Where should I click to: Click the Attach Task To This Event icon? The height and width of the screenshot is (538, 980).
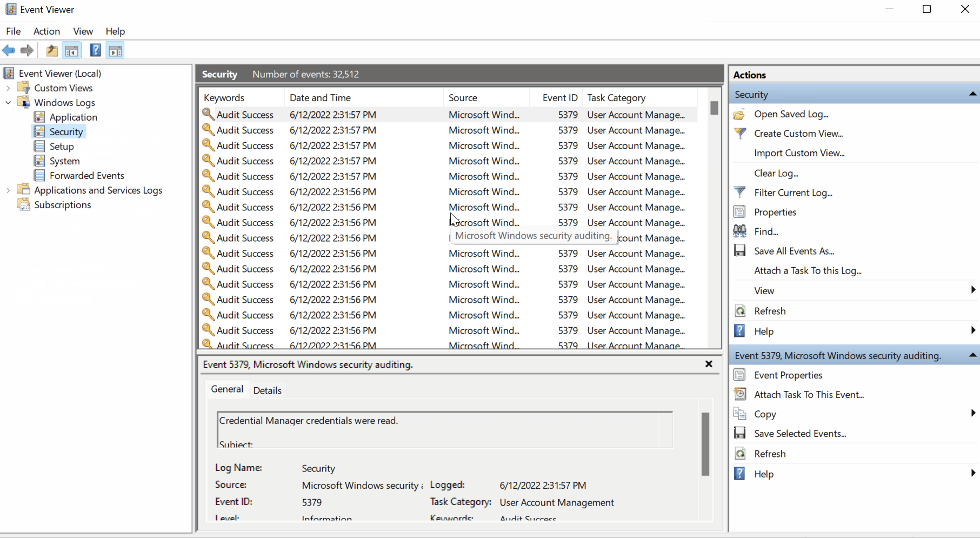[739, 395]
